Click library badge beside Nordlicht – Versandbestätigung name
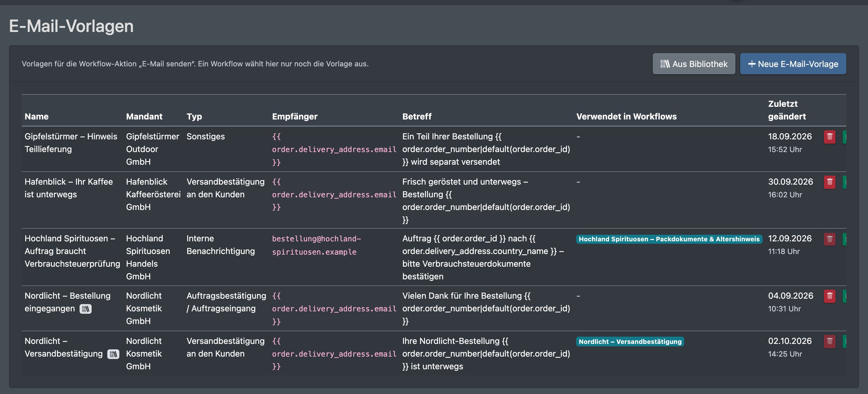 click(113, 354)
